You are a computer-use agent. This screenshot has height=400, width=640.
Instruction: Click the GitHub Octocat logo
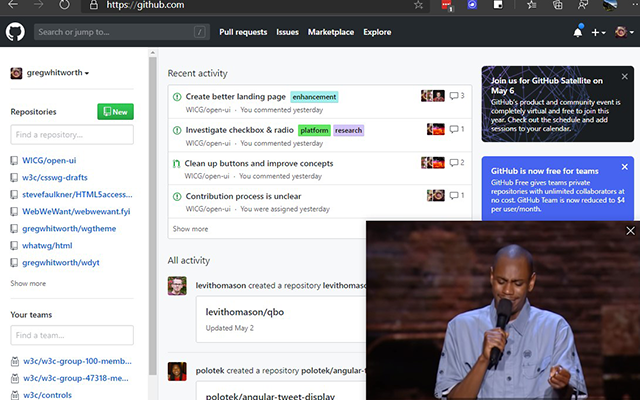[15, 32]
